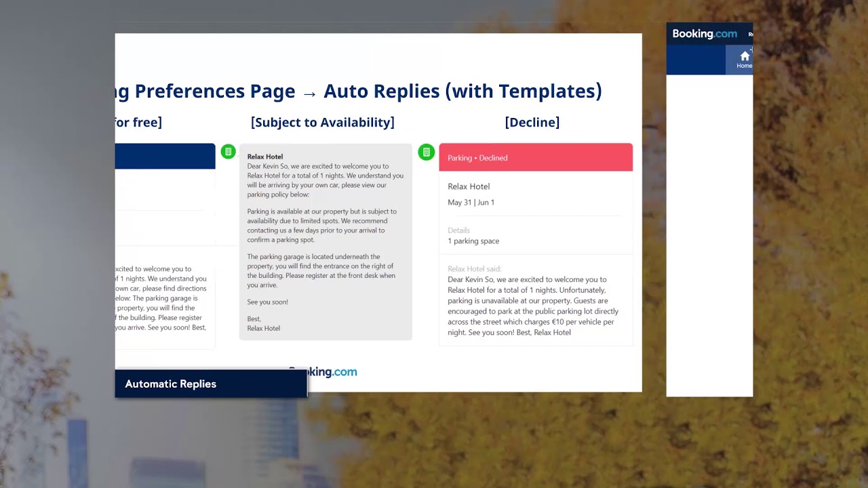Open Home tab in the Booking.com extranet window
Viewport: 868px width, 488px height.
pyautogui.click(x=744, y=60)
